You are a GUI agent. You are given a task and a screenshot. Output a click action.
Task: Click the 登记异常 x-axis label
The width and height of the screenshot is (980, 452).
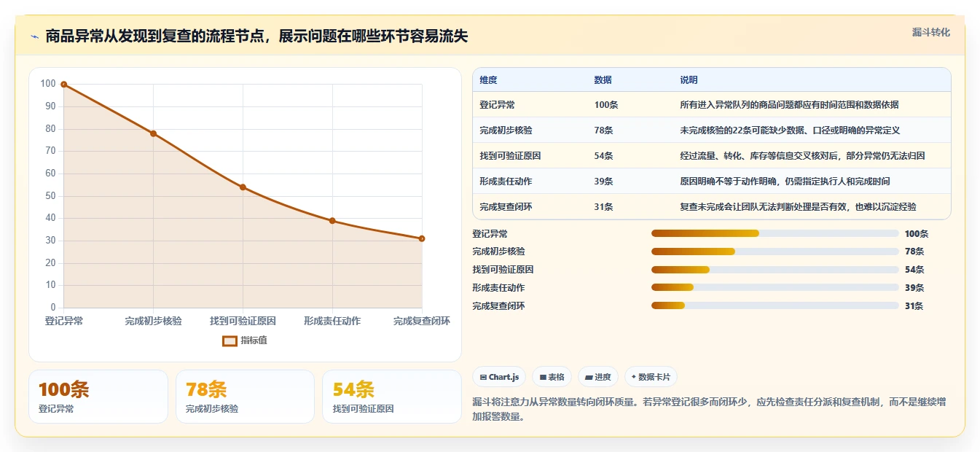click(64, 321)
